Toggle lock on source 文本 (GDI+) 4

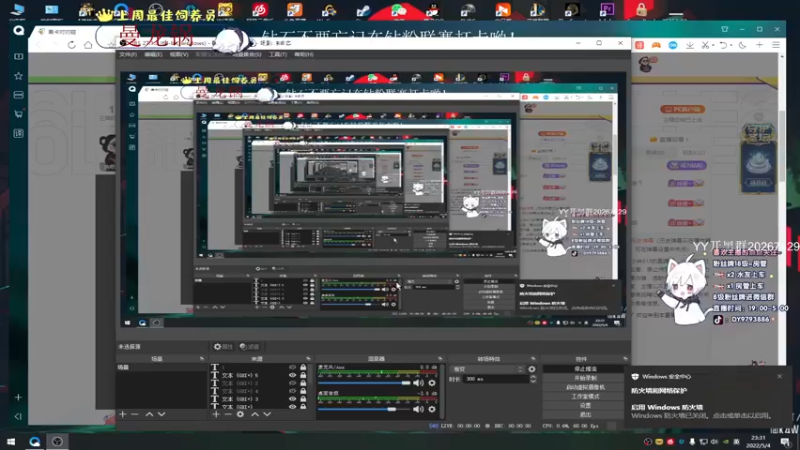click(x=303, y=391)
